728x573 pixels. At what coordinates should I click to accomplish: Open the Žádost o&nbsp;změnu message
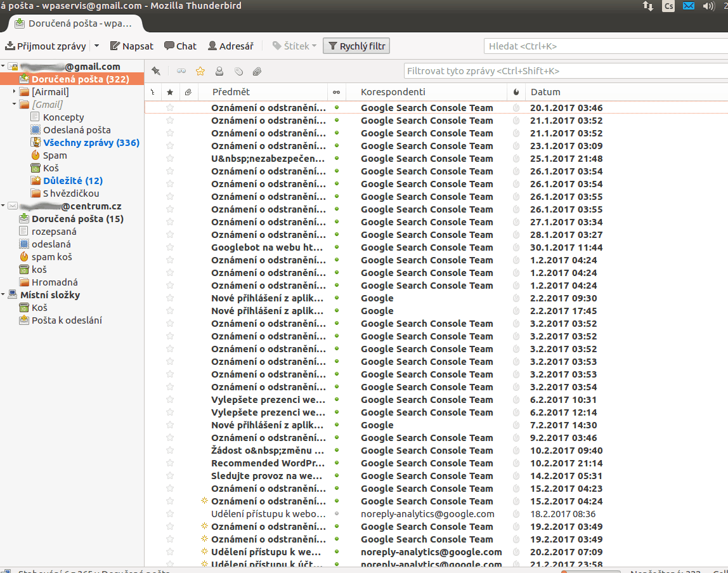click(x=268, y=451)
